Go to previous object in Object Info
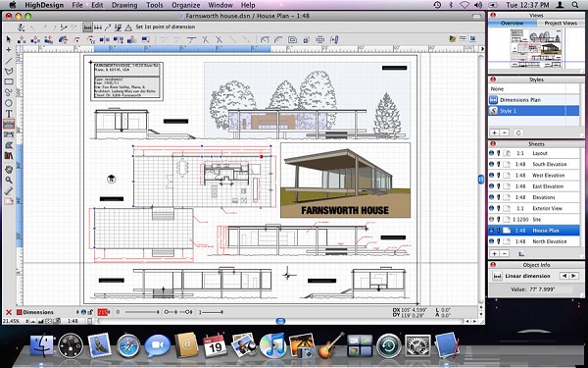The image size is (588, 368). click(x=564, y=276)
